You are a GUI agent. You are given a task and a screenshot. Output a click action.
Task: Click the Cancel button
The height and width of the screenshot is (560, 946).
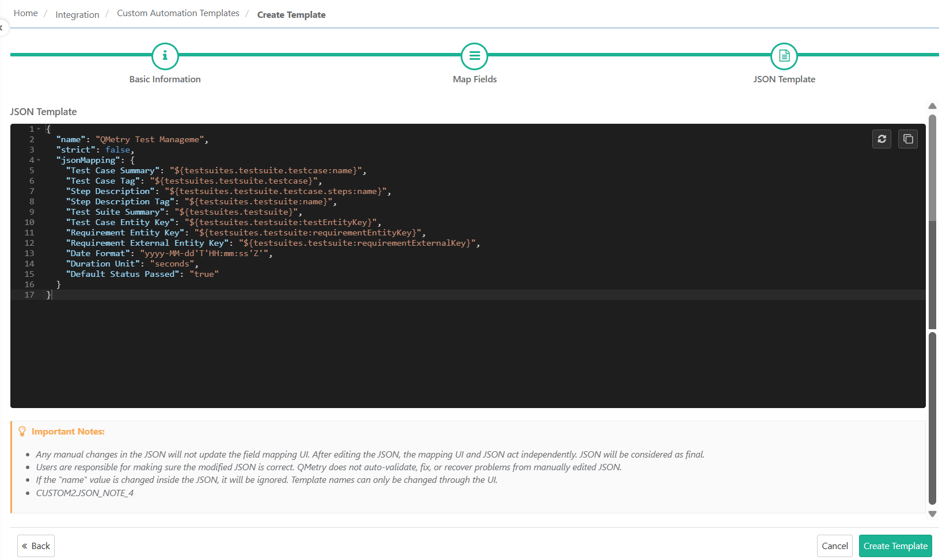pyautogui.click(x=834, y=546)
